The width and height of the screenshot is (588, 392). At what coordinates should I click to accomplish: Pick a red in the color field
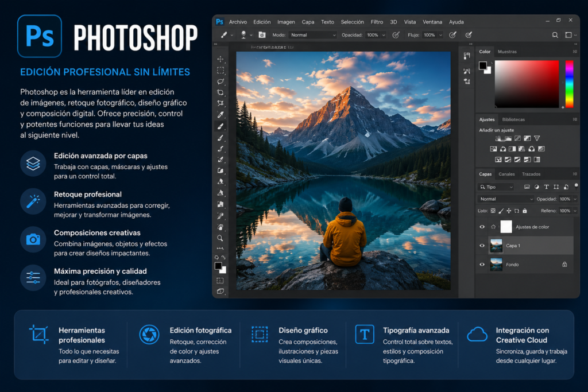click(527, 84)
